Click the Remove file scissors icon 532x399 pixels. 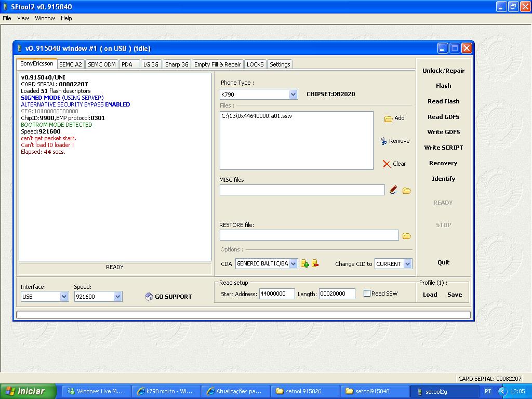tap(383, 141)
